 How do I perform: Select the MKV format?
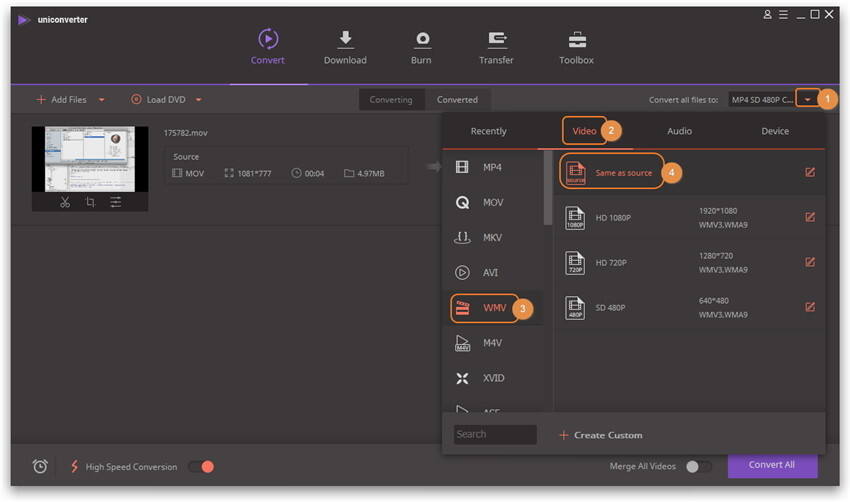493,237
